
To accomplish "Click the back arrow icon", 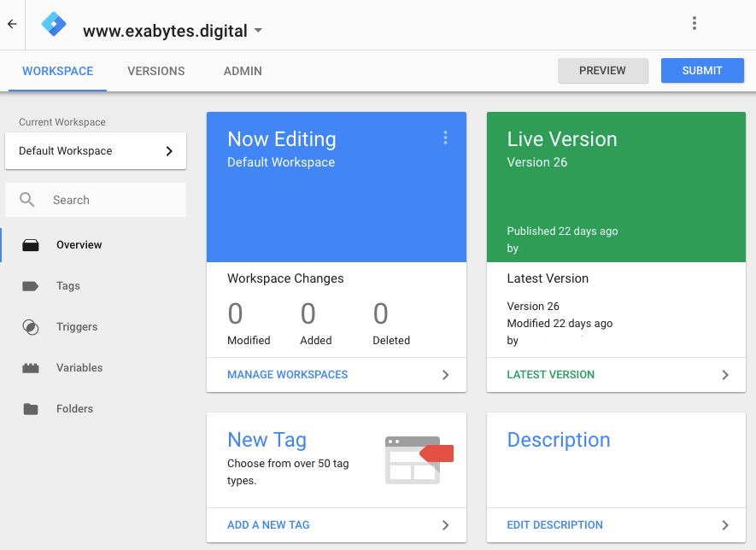I will click(x=12, y=24).
